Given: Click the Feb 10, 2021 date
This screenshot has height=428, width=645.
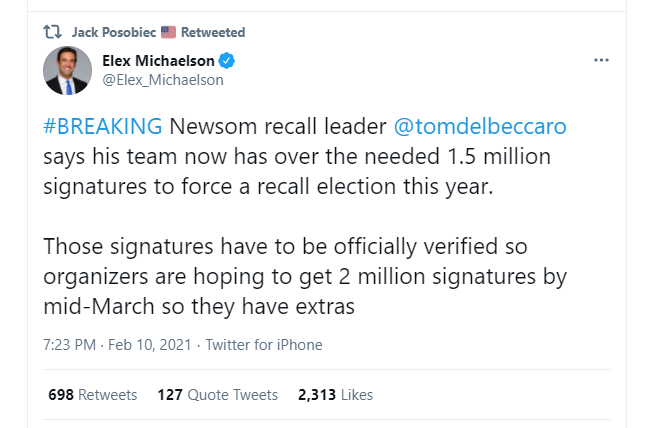Looking at the screenshot, I should [x=150, y=344].
